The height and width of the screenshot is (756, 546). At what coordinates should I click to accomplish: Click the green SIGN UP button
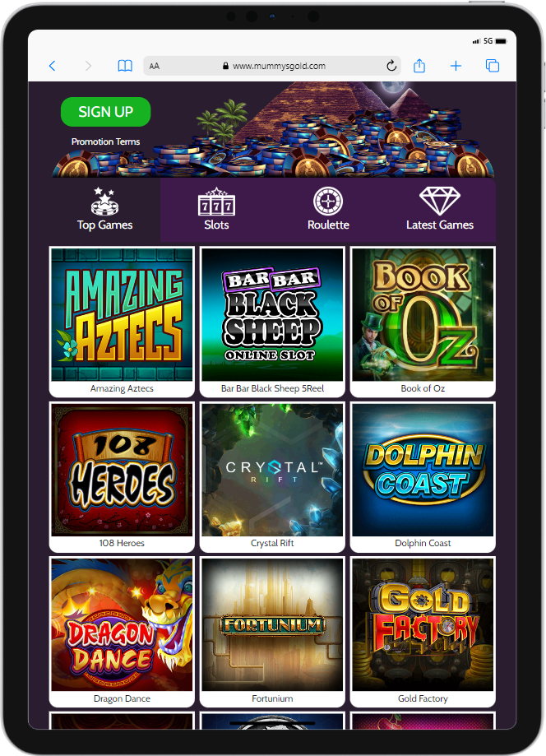[x=105, y=112]
